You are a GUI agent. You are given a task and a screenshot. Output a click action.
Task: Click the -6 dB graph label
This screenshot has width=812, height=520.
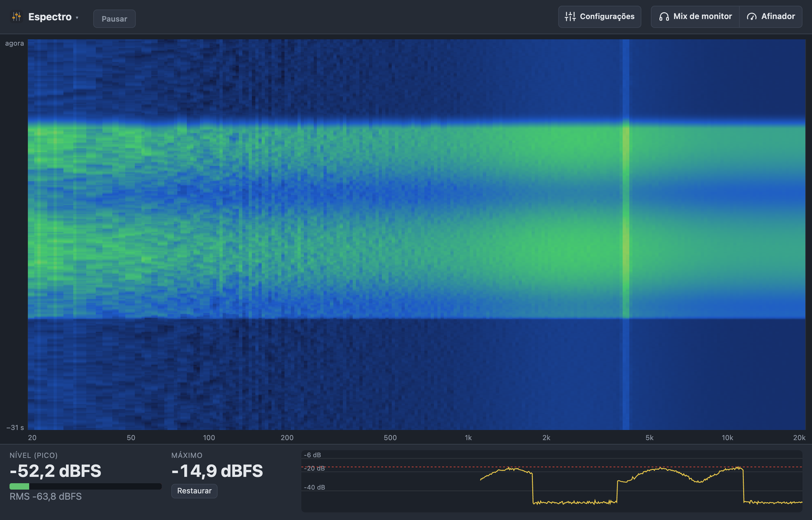pyautogui.click(x=312, y=455)
